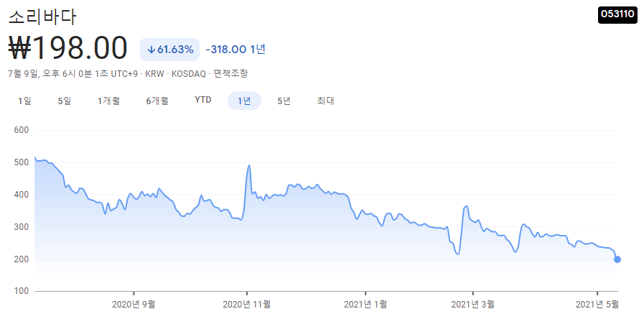Image resolution: width=644 pixels, height=319 pixels.
Task: Show the 최대 full range tab
Action: (325, 101)
